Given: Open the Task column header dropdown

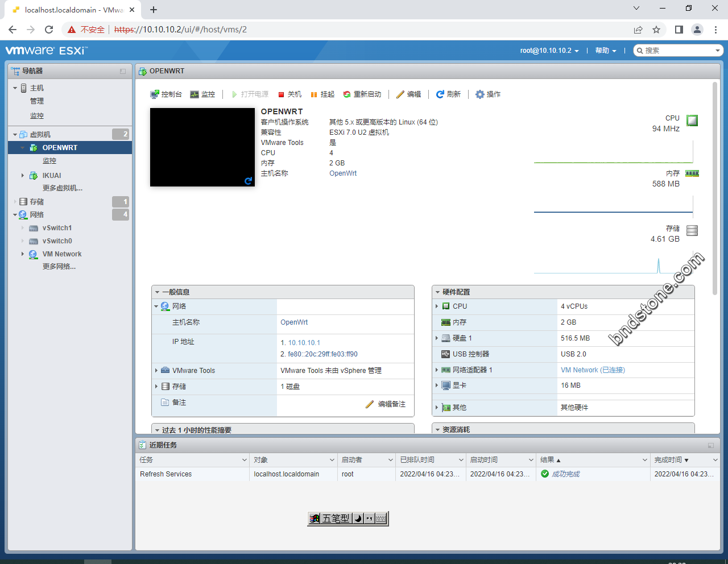Looking at the screenshot, I should (x=245, y=460).
